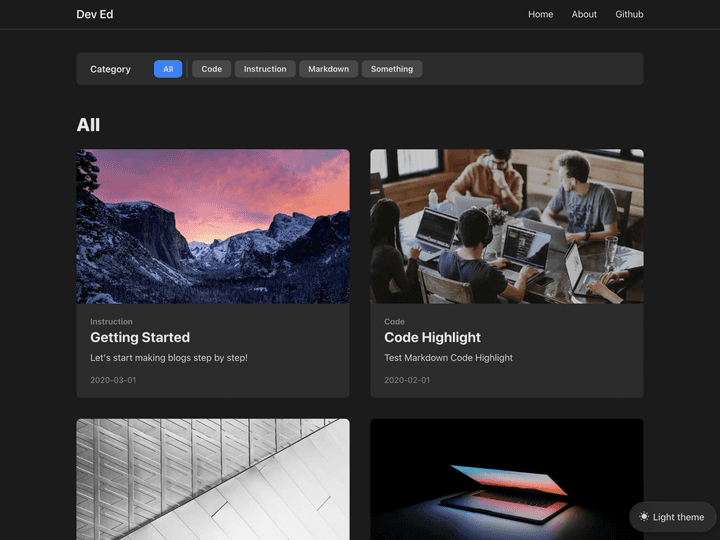This screenshot has height=540, width=720.
Task: Open the team with laptops thumbnail
Action: pos(507,226)
